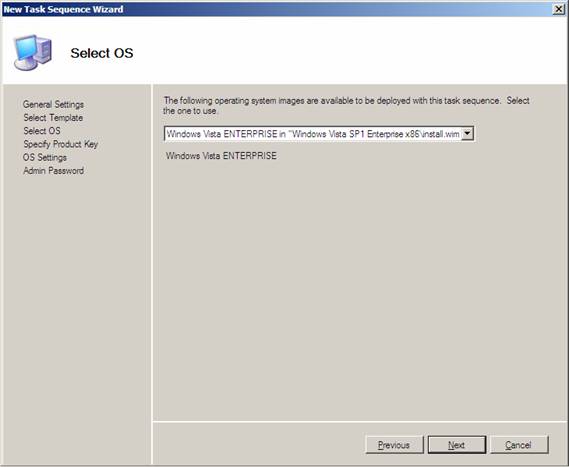Viewport: 569px width, 467px height.
Task: Click the empty area below the OS description
Action: 359,290
